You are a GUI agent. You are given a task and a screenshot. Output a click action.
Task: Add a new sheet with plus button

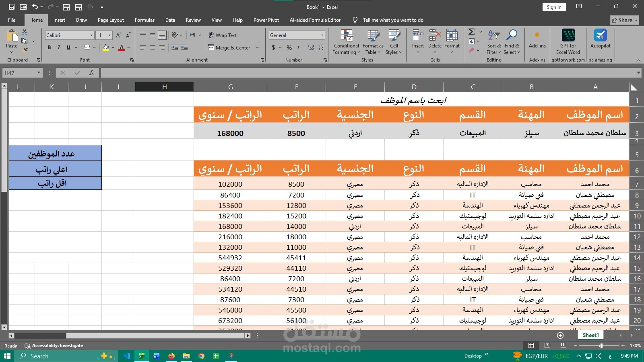coord(560,335)
